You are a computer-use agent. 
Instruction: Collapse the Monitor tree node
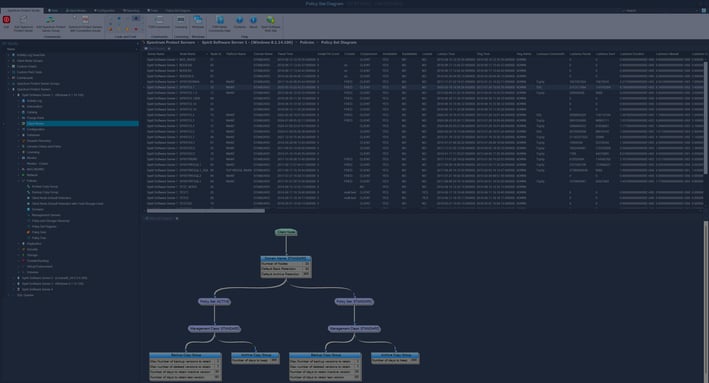pyautogui.click(x=19, y=158)
